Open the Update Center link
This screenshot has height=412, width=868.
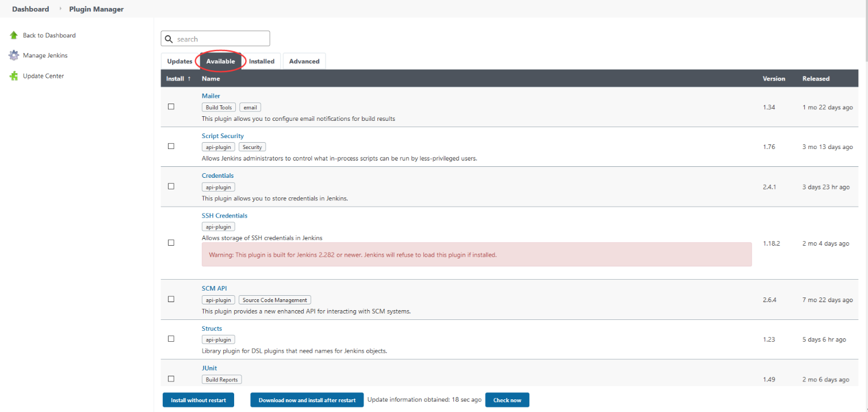[x=43, y=76]
